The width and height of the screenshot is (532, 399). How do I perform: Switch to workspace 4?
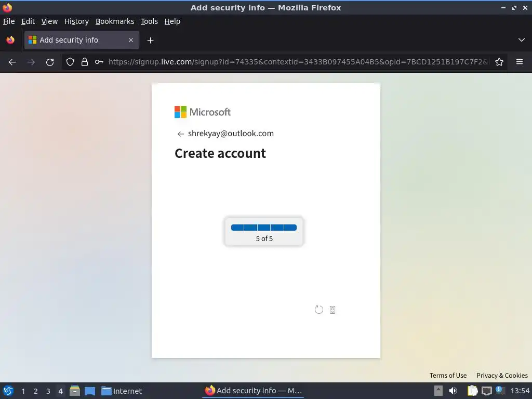pos(60,391)
